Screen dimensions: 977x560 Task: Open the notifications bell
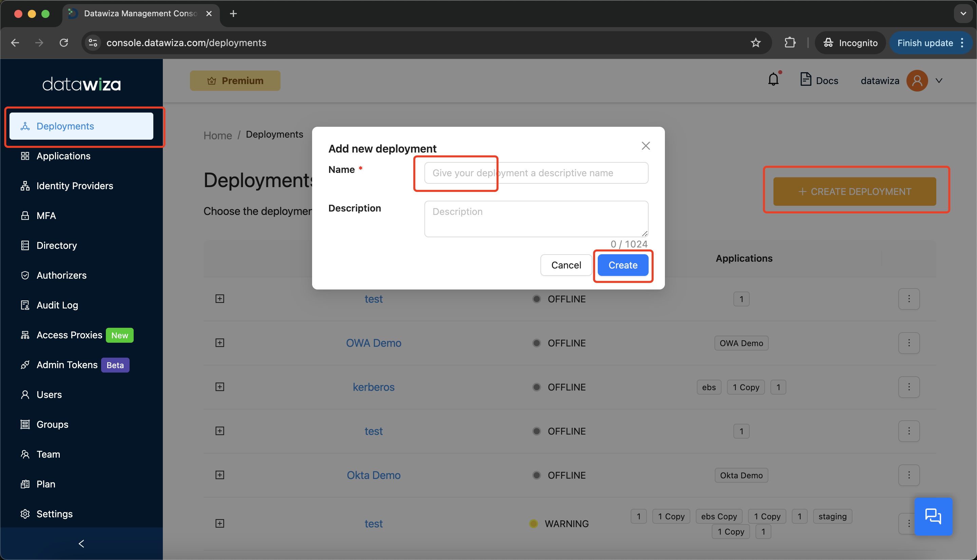(773, 79)
